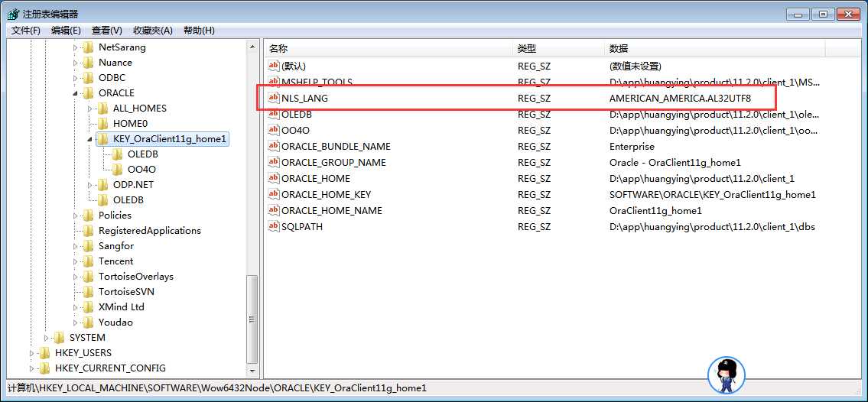Click the SYSTEM folder icon

(x=59, y=337)
